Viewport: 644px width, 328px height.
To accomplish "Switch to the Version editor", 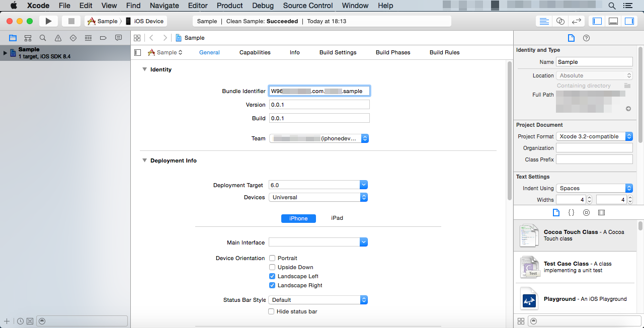I will tap(577, 21).
